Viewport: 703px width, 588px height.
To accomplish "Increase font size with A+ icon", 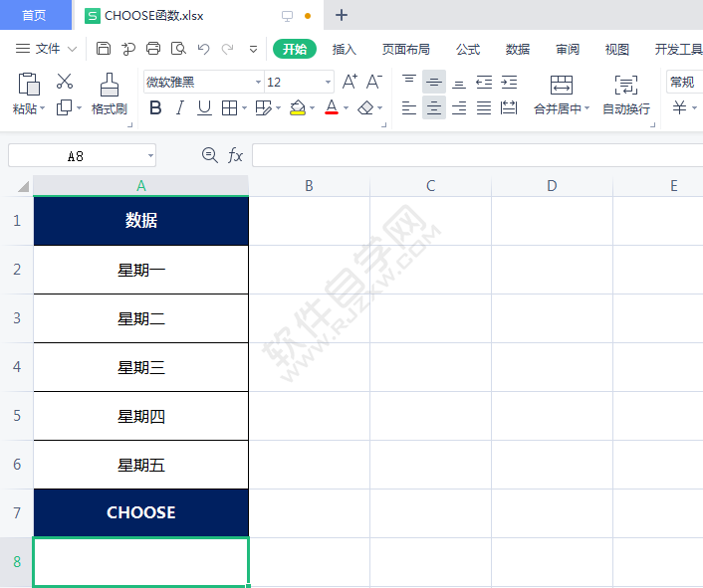I will 350,82.
